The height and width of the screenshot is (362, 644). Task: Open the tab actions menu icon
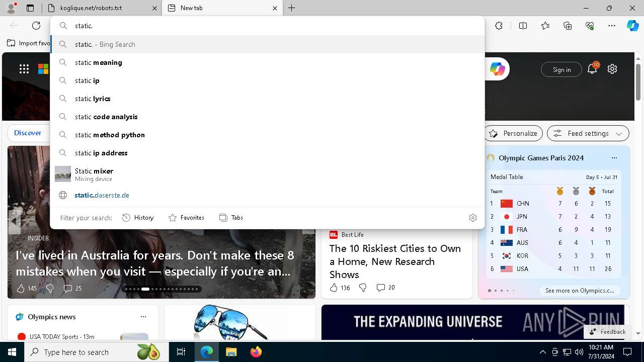30,8
